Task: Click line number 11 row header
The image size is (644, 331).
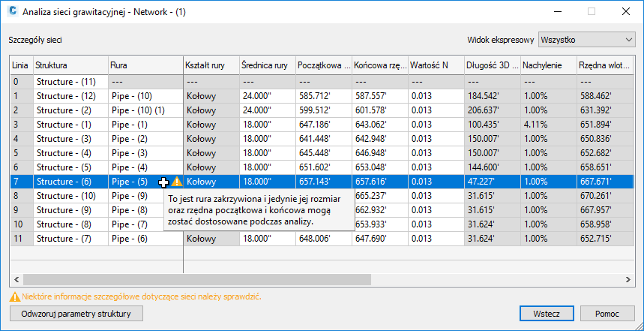Action: [x=22, y=239]
